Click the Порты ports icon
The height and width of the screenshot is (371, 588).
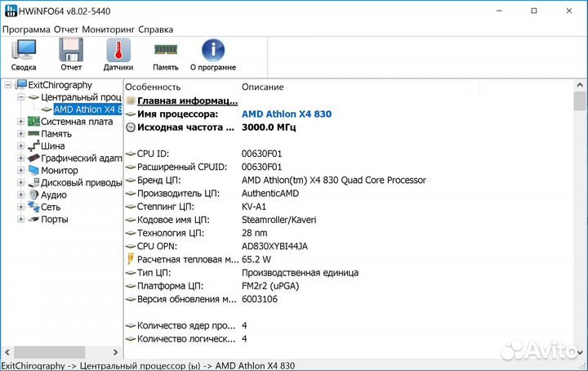coord(33,219)
